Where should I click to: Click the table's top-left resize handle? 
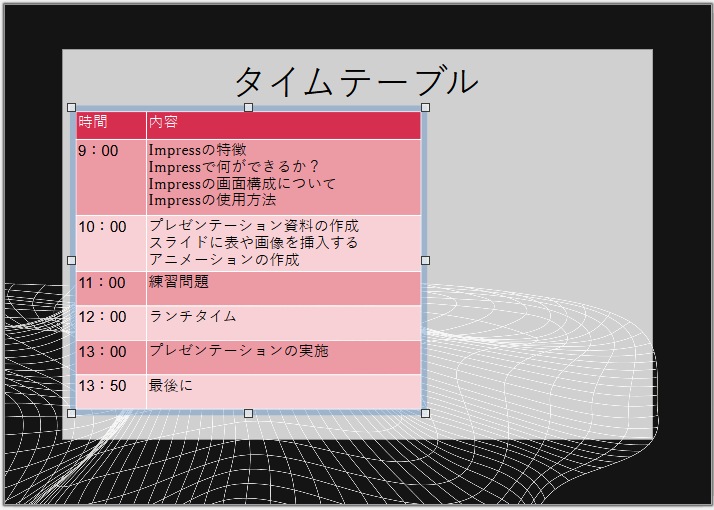(x=71, y=107)
